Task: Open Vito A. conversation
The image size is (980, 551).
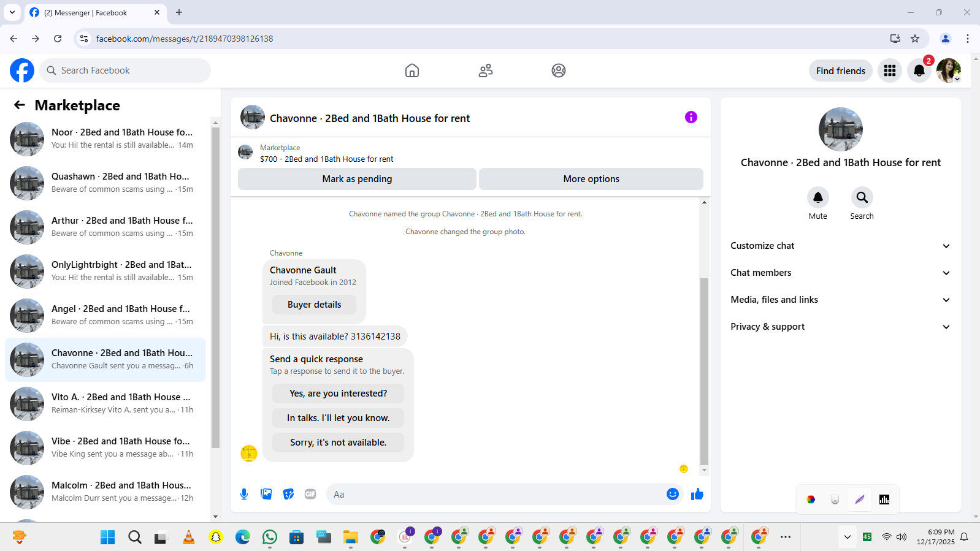Action: click(x=105, y=403)
